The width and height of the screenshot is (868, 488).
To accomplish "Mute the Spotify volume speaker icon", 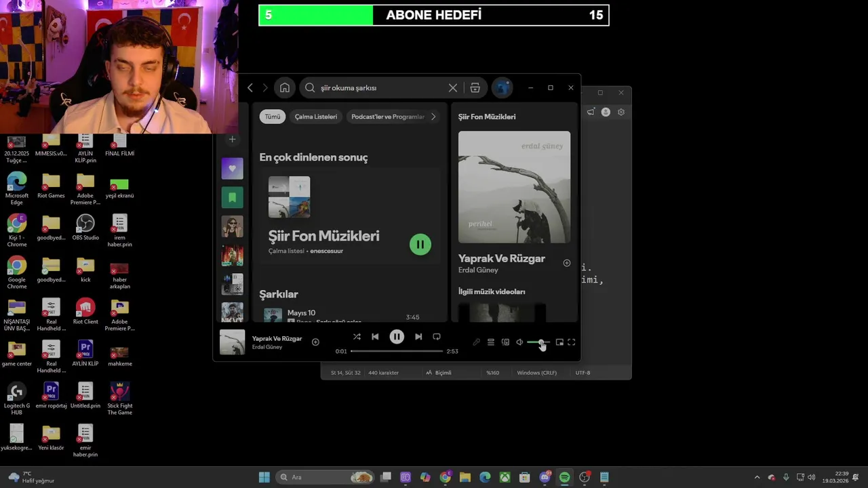I will [519, 342].
